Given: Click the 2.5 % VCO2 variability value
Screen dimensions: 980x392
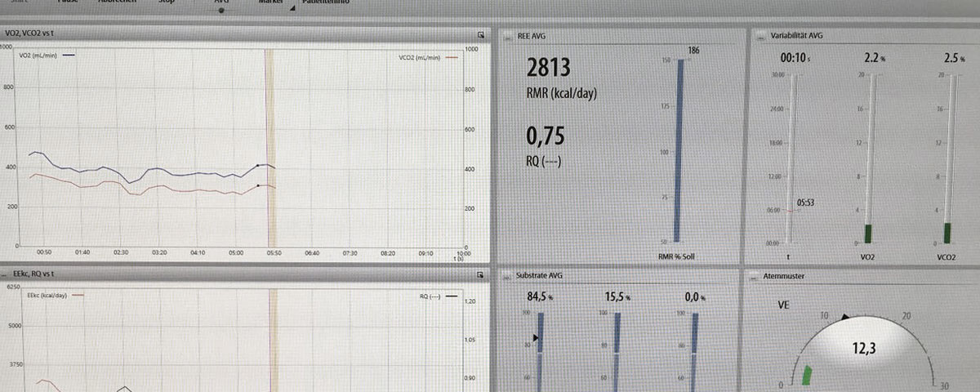Looking at the screenshot, I should click(953, 58).
